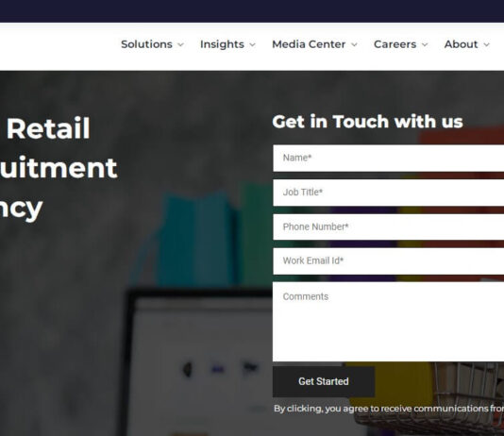The image size is (504, 436).
Task: Focus the Job Title* input field
Action: point(388,193)
